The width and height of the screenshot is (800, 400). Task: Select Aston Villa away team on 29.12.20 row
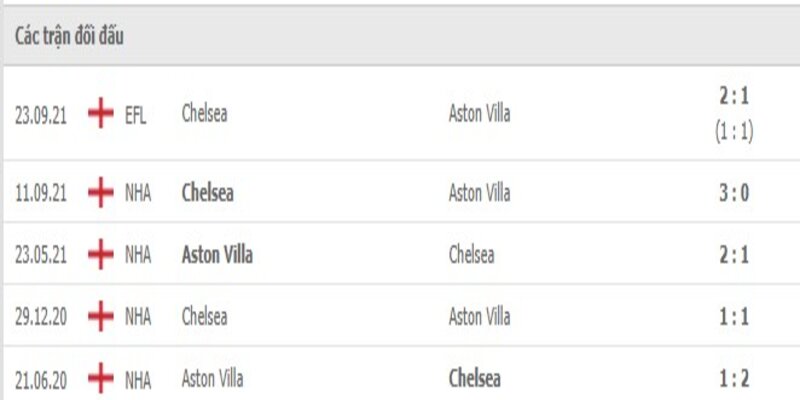pos(479,317)
